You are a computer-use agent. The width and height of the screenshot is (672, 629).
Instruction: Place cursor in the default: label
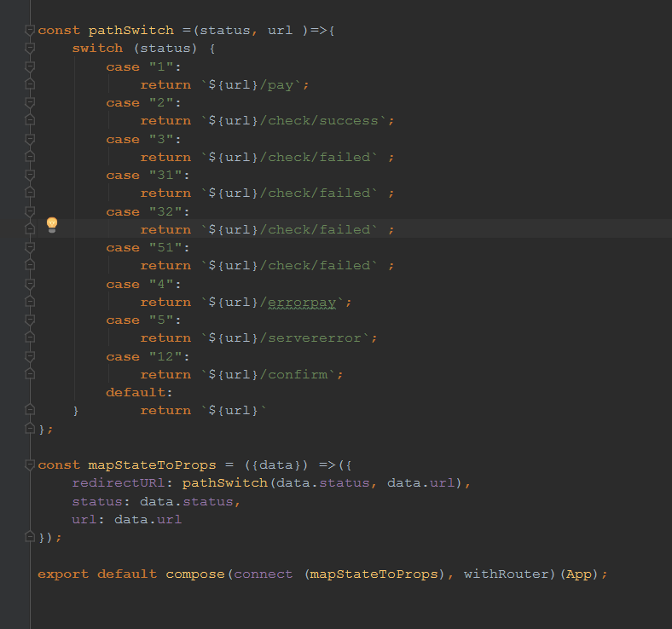pos(139,393)
